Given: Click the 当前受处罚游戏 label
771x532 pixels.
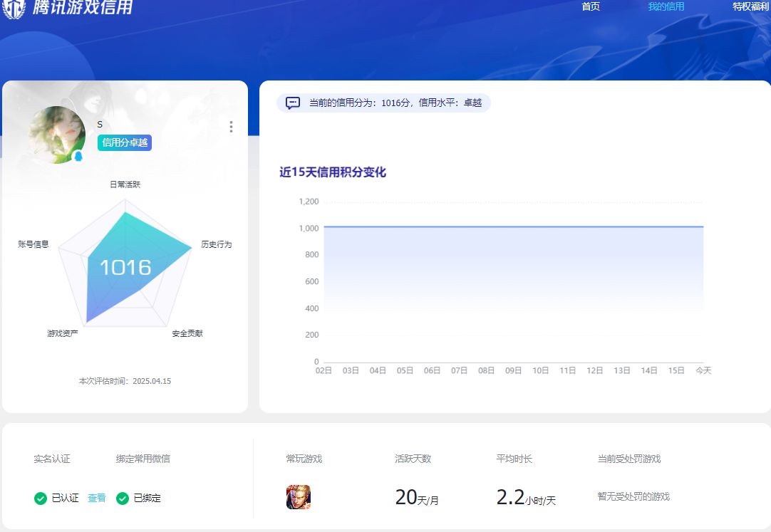Looking at the screenshot, I should coord(629,459).
